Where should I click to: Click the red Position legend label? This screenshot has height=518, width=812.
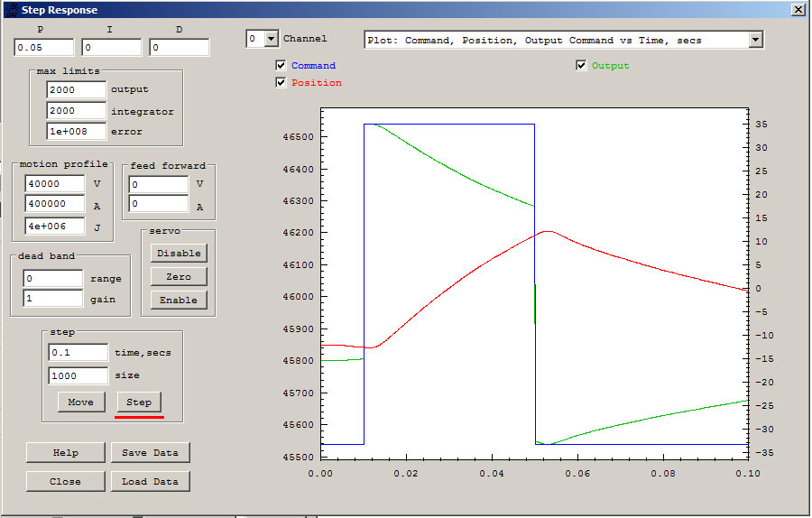pos(317,82)
